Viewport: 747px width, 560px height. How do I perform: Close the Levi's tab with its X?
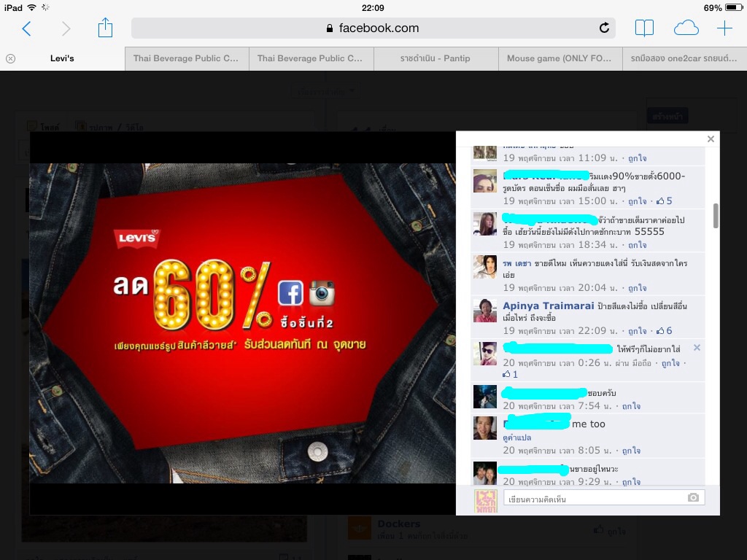[x=10, y=58]
